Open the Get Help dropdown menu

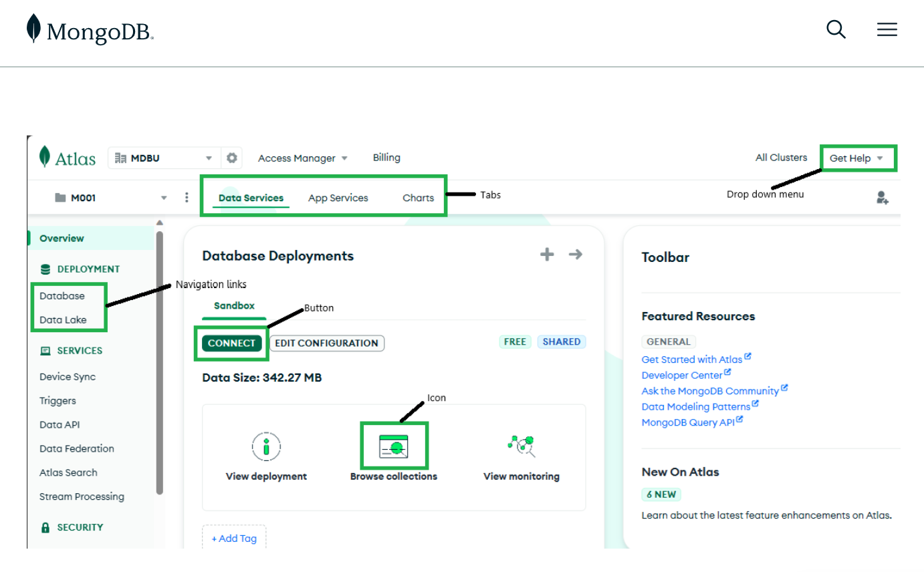[x=856, y=158]
